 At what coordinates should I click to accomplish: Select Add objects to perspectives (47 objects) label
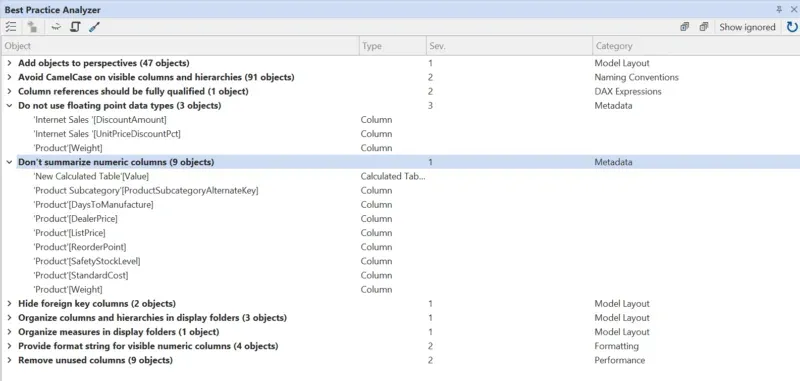[104, 63]
